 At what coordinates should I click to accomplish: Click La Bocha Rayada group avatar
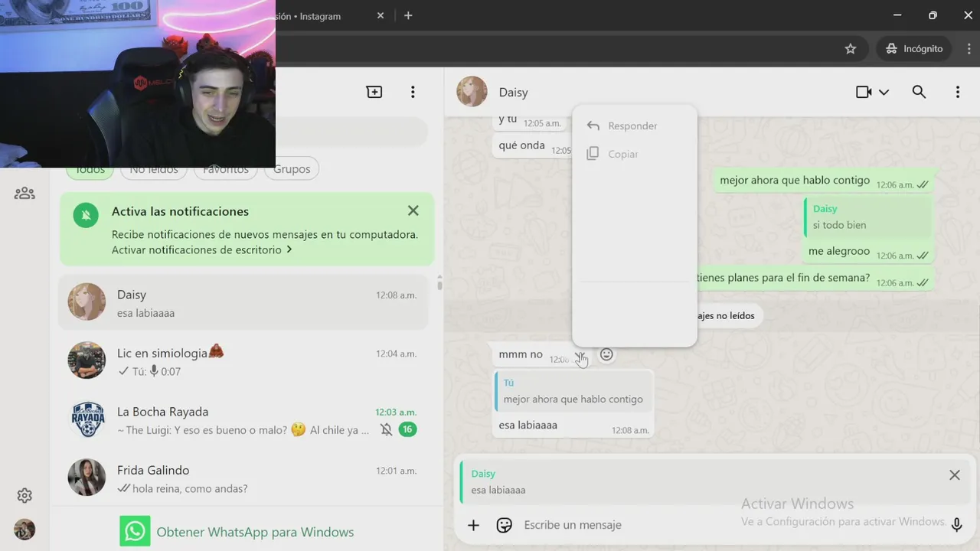[x=87, y=419]
